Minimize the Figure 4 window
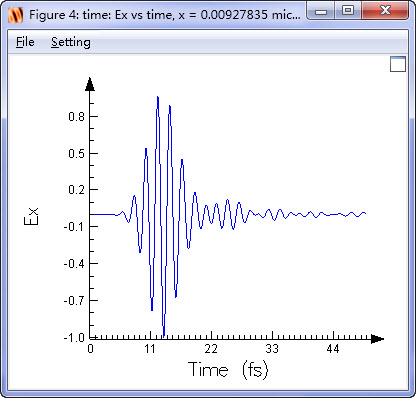Image resolution: width=416 pixels, height=398 pixels. point(321,11)
